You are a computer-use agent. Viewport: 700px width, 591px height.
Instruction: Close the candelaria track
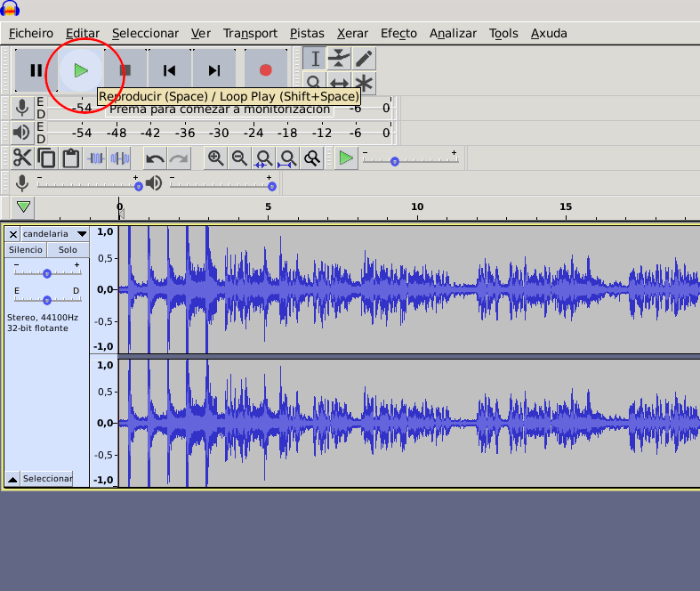(x=13, y=234)
